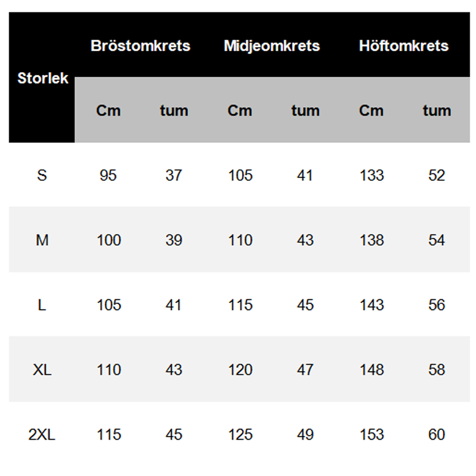Select the XL row label
The image size is (476, 476).
(42, 370)
